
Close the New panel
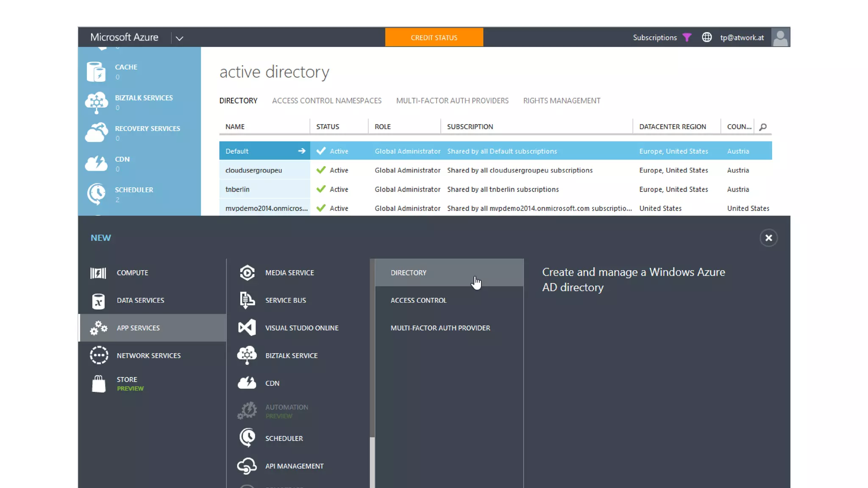[x=768, y=238]
